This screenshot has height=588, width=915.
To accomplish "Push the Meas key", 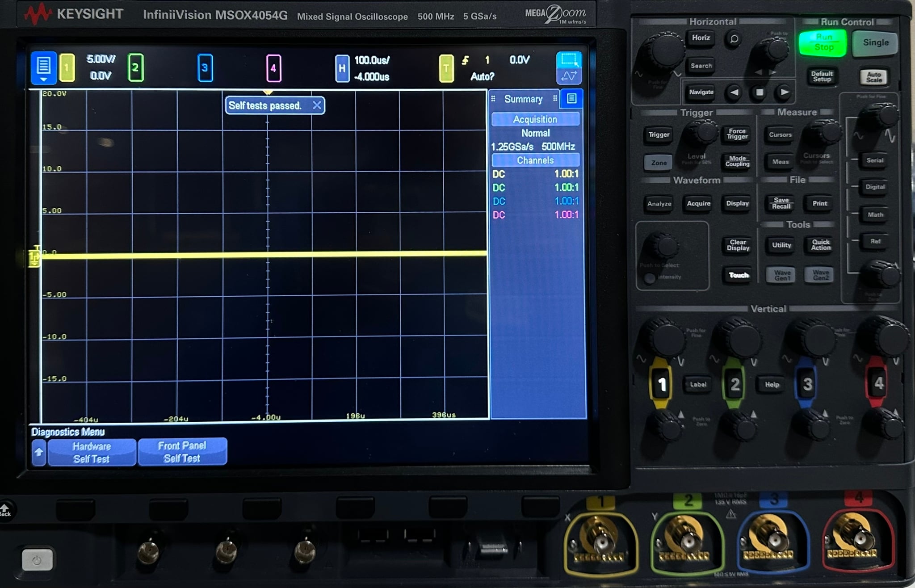I will (780, 162).
